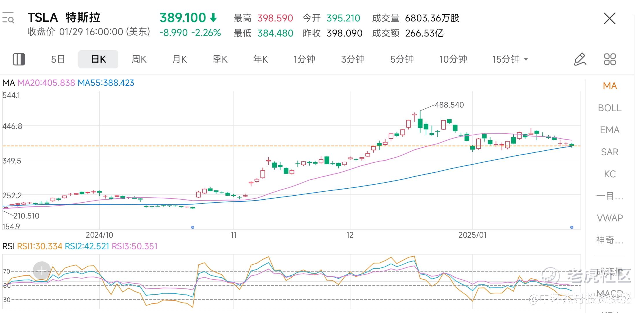Select the 3分钟 interval
This screenshot has width=644, height=313.
tap(353, 59)
